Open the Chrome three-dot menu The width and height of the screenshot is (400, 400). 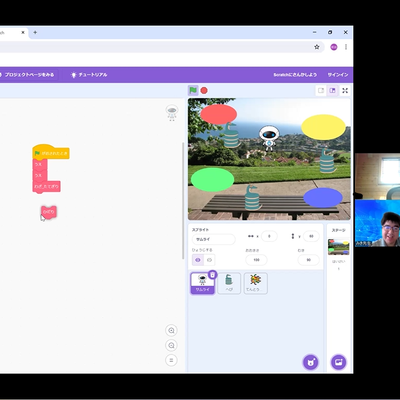click(x=346, y=47)
